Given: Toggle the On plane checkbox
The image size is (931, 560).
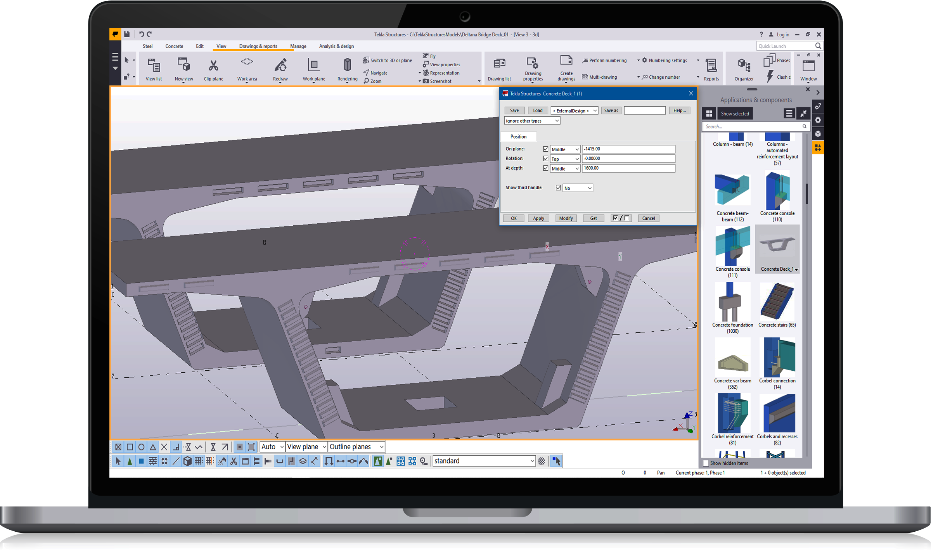Looking at the screenshot, I should [x=546, y=149].
